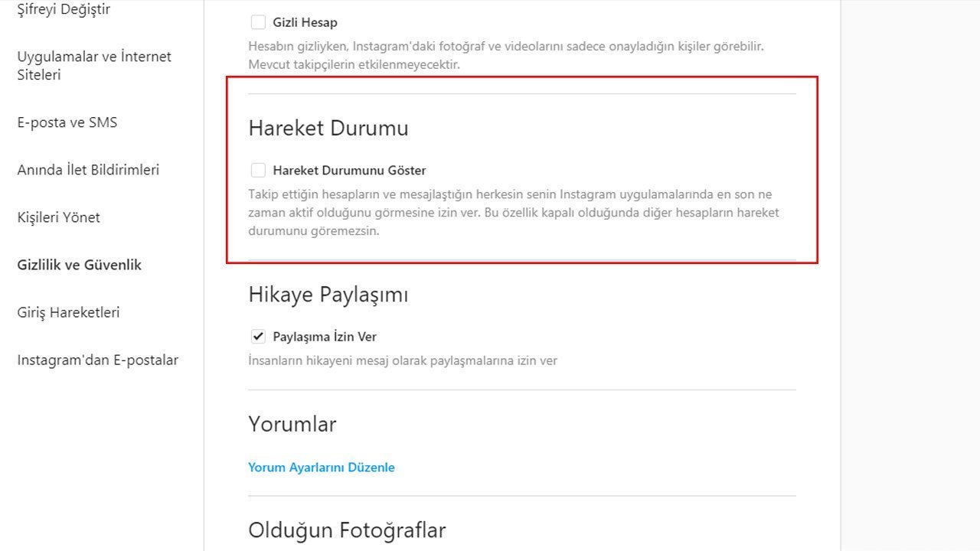This screenshot has width=980, height=551.
Task: Click the 'Hareket Durumunu Göster' label text
Action: pyautogui.click(x=349, y=170)
